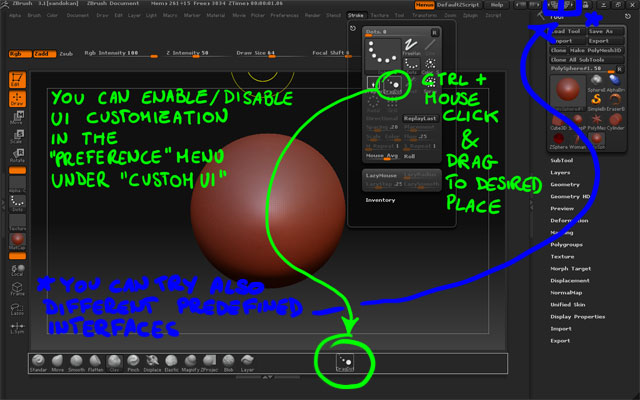Click the Save As button in Tool panel
640x400 pixels.
tap(606, 31)
